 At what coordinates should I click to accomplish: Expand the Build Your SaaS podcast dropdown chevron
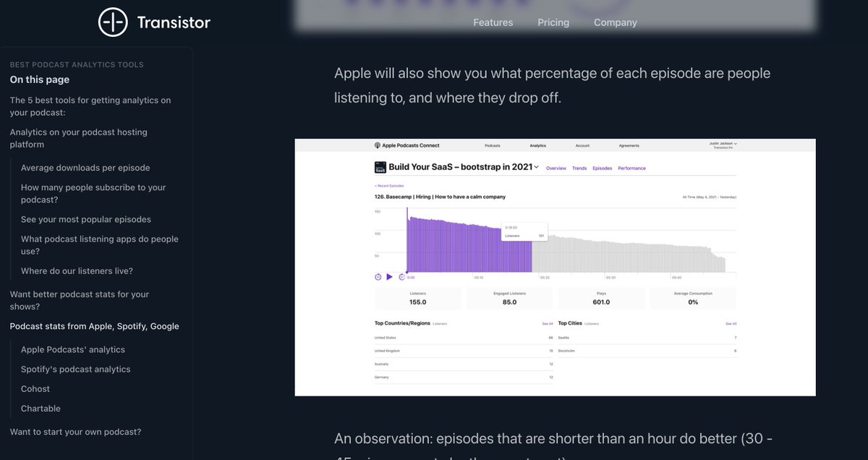coord(537,167)
